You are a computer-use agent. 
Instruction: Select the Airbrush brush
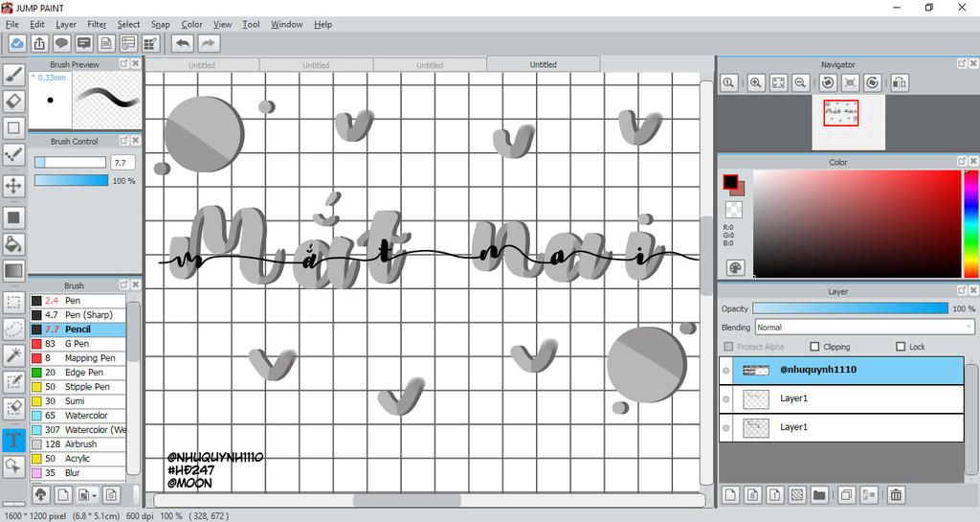[78, 444]
